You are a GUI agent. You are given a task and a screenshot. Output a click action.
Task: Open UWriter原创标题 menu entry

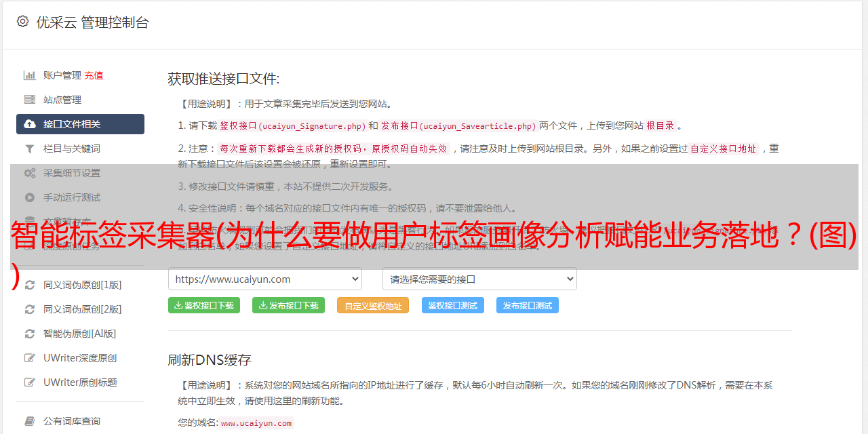tap(80, 382)
